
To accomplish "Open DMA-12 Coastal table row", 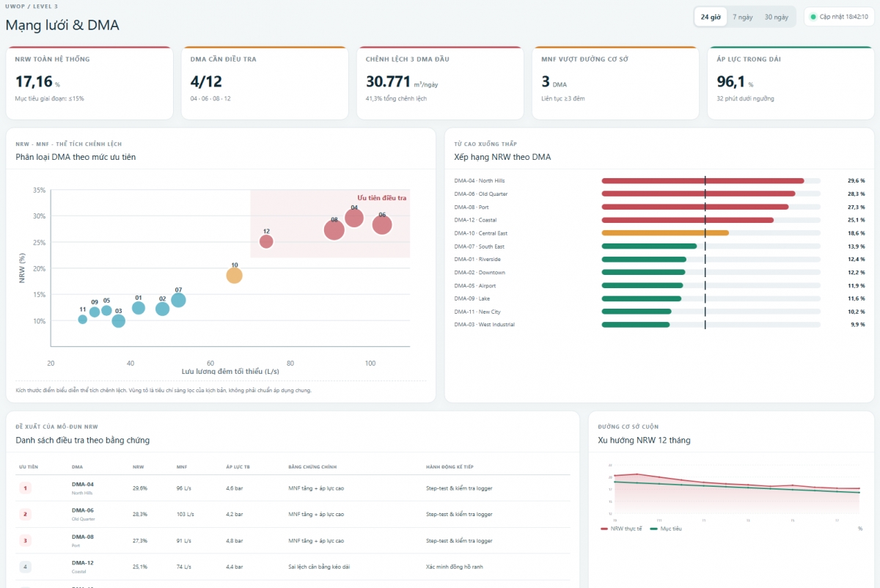I will (x=293, y=567).
